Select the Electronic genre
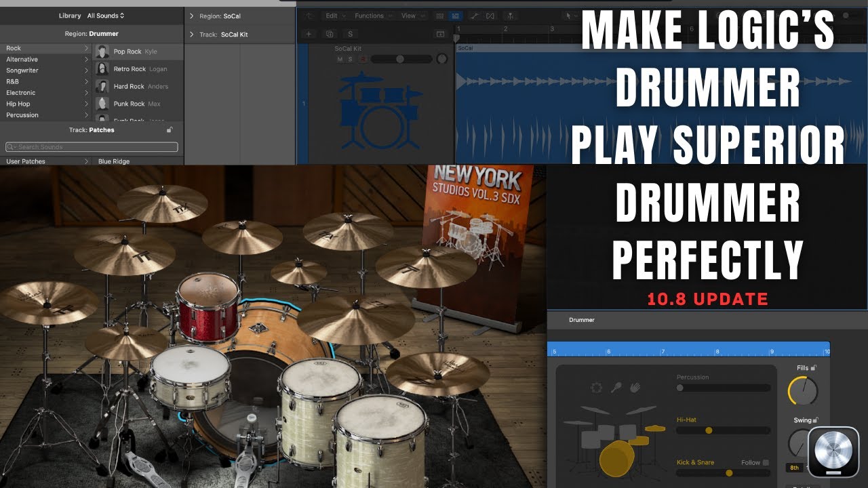 click(45, 93)
